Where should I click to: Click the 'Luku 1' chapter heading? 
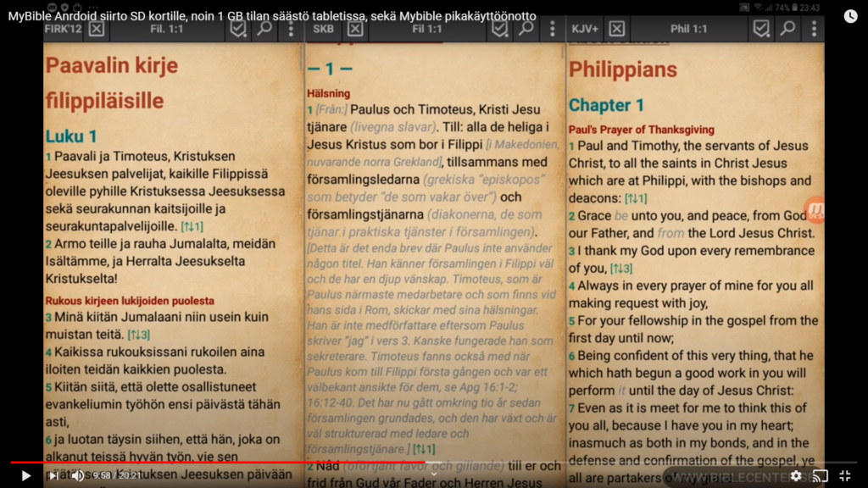71,136
